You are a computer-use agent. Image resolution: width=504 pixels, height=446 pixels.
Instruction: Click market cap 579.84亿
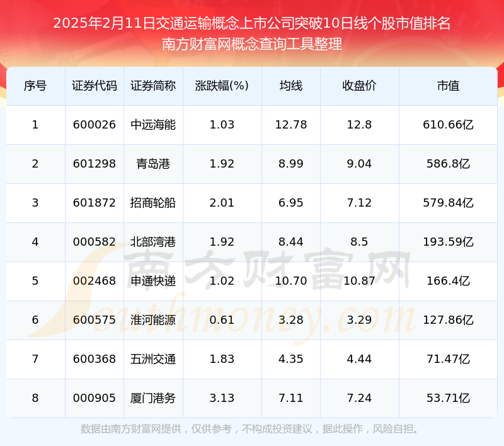click(448, 203)
